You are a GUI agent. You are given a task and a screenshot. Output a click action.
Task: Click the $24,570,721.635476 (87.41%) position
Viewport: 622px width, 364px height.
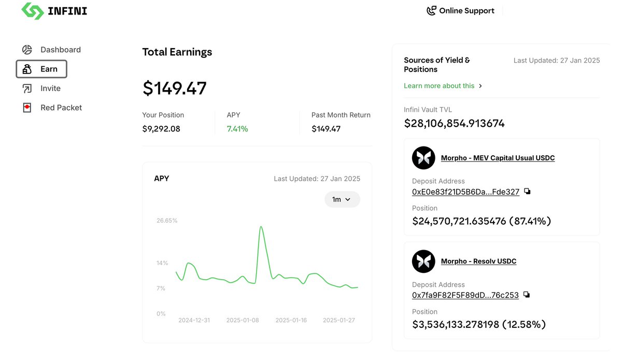pos(482,221)
